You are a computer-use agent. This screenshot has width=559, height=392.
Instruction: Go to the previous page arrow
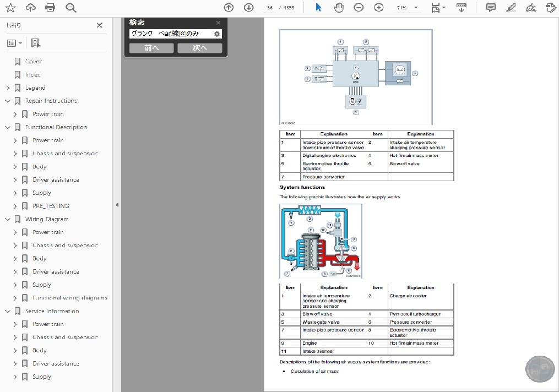(229, 8)
